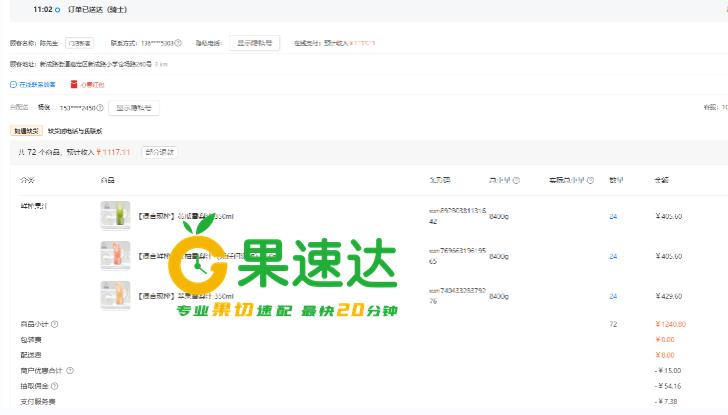Click the help icon in the actual-weight column header
Image resolution: width=728 pixels, height=415 pixels.
[590, 180]
